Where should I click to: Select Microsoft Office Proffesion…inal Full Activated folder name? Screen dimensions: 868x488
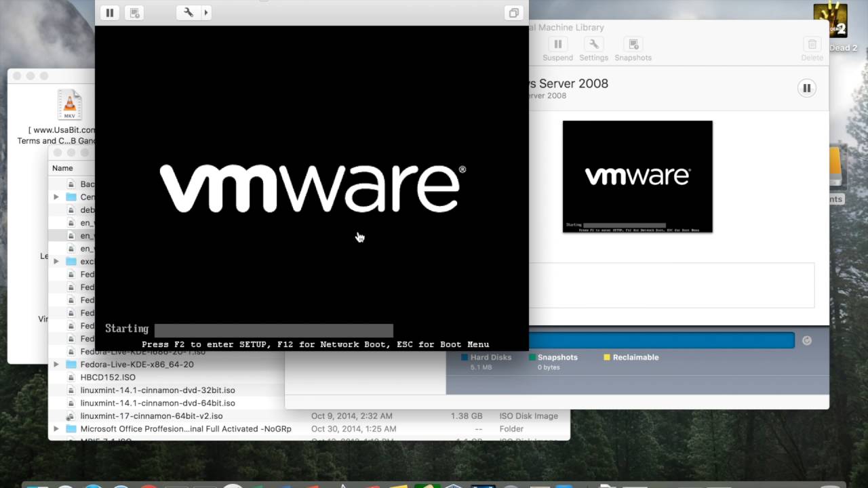186,429
